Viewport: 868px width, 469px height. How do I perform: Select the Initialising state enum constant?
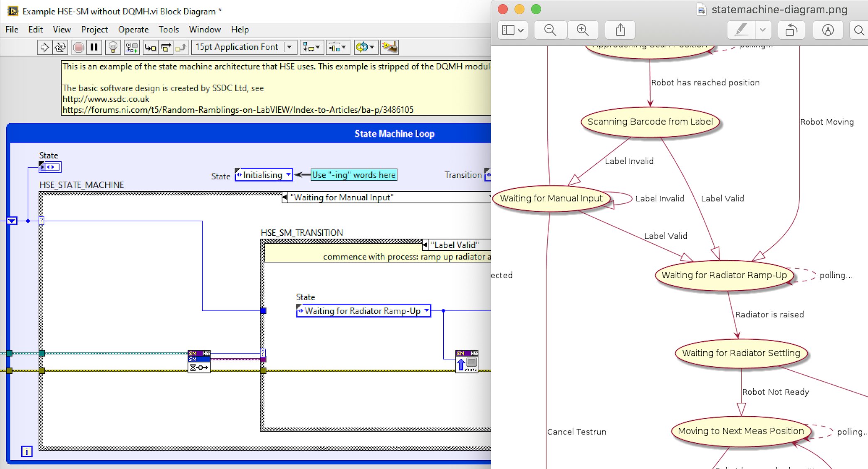(264, 175)
